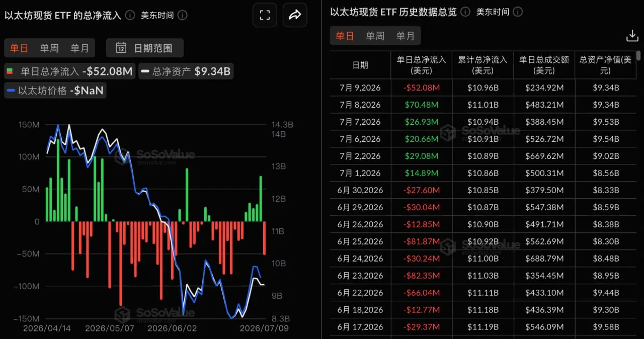Screen dimensions: 644x339
Task: Switch table to 单周 view
Action: [375, 36]
